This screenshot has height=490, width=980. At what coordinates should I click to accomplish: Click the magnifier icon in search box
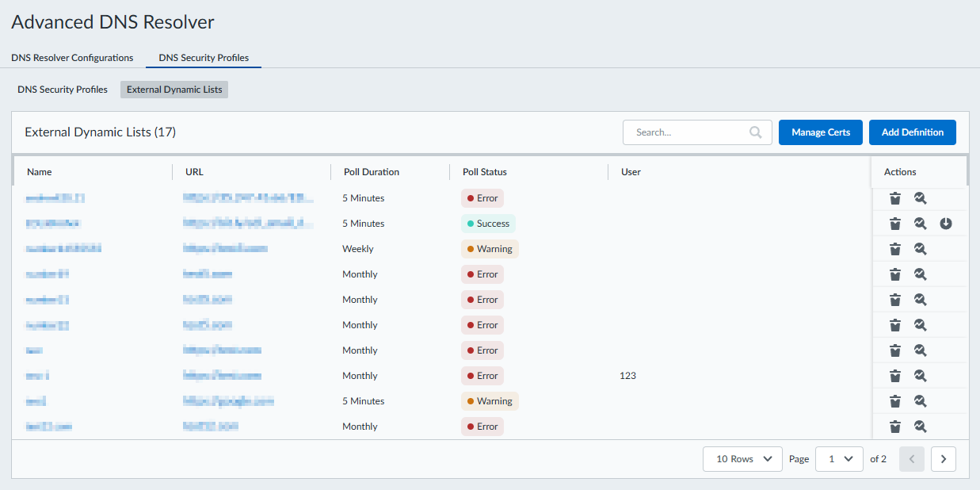(x=756, y=132)
